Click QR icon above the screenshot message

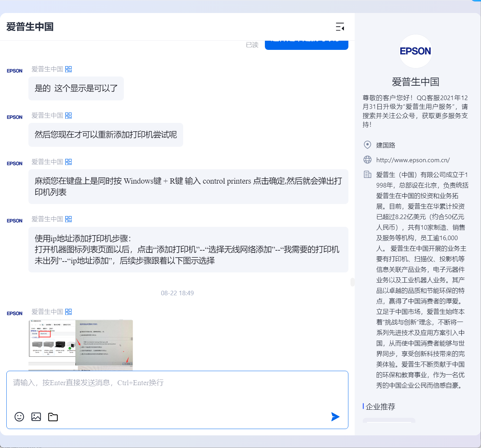tap(68, 312)
